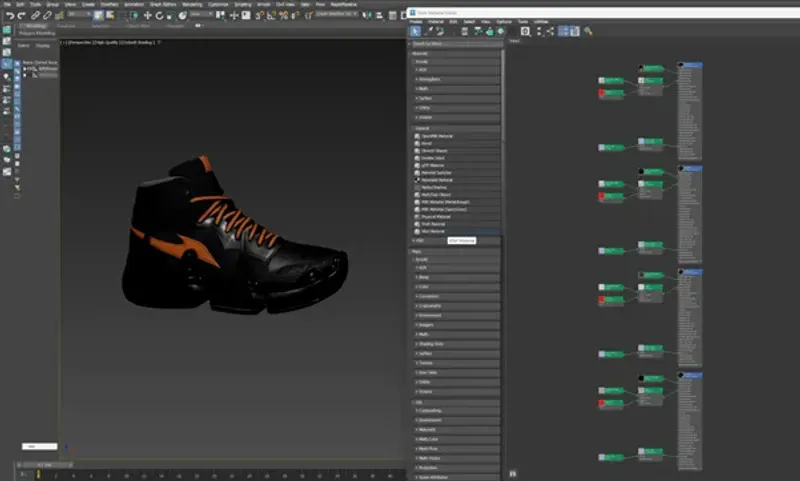This screenshot has height=481, width=800.
Task: Toggle the Material/Map Browser panel button
Action: [x=563, y=32]
